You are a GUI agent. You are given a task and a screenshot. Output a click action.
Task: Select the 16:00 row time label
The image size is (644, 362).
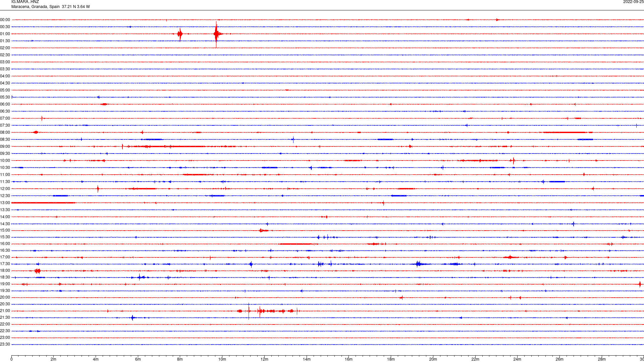click(5, 244)
